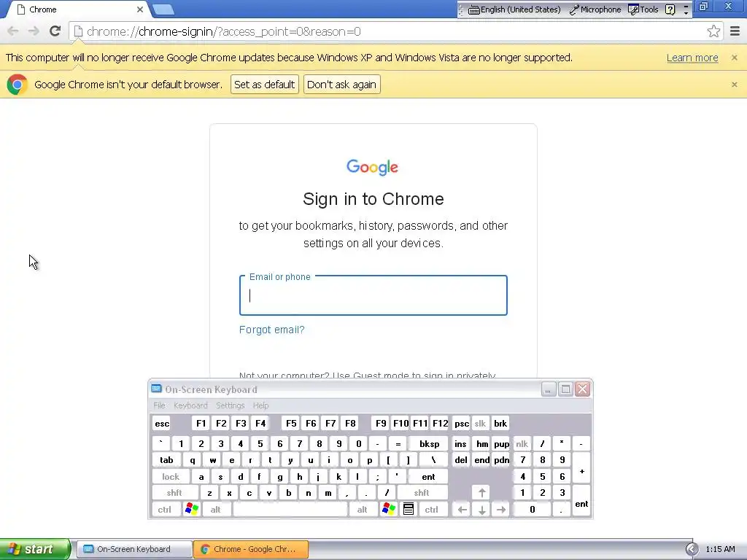Click the Language bar keyboard icon
The image size is (747, 560).
pos(473,9)
